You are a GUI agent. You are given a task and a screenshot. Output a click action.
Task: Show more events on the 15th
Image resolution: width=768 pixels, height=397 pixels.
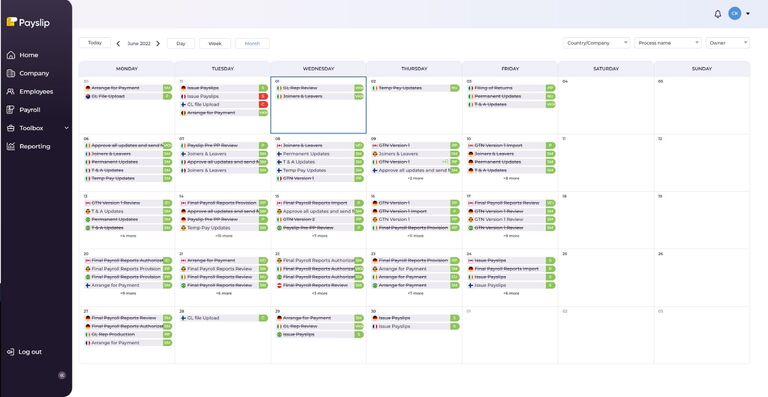(319, 236)
